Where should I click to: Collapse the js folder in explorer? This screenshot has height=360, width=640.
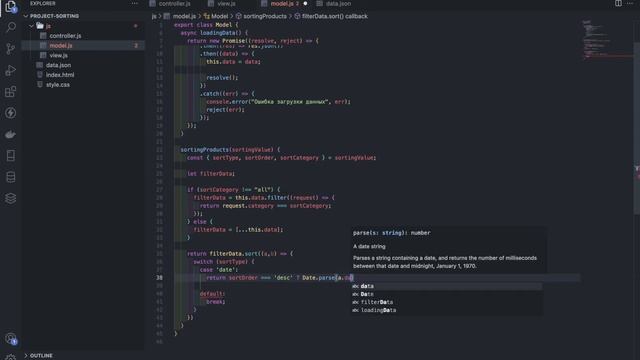32,26
